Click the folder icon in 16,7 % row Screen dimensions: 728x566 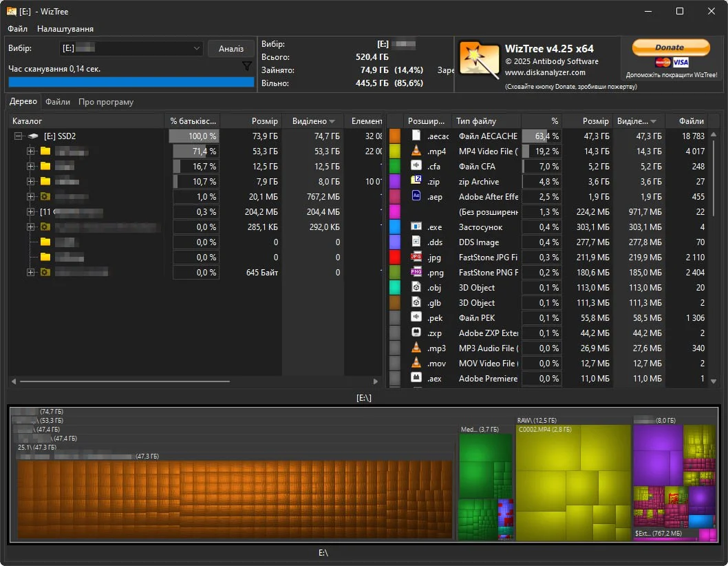pos(45,166)
